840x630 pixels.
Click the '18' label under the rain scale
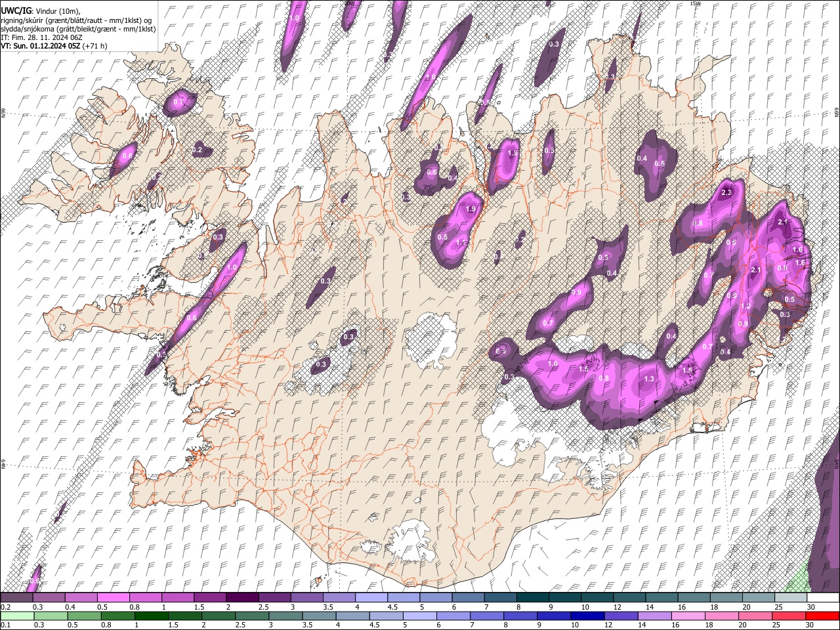709,625
